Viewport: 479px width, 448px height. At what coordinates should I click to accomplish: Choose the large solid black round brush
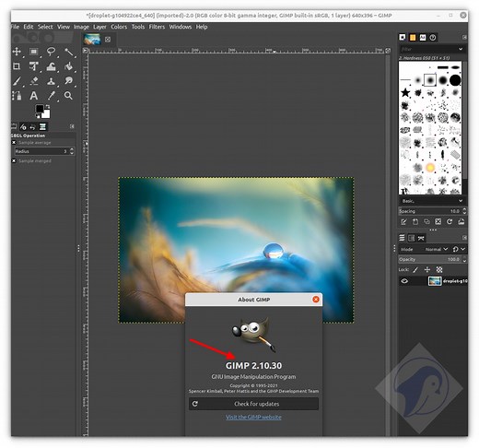click(455, 80)
